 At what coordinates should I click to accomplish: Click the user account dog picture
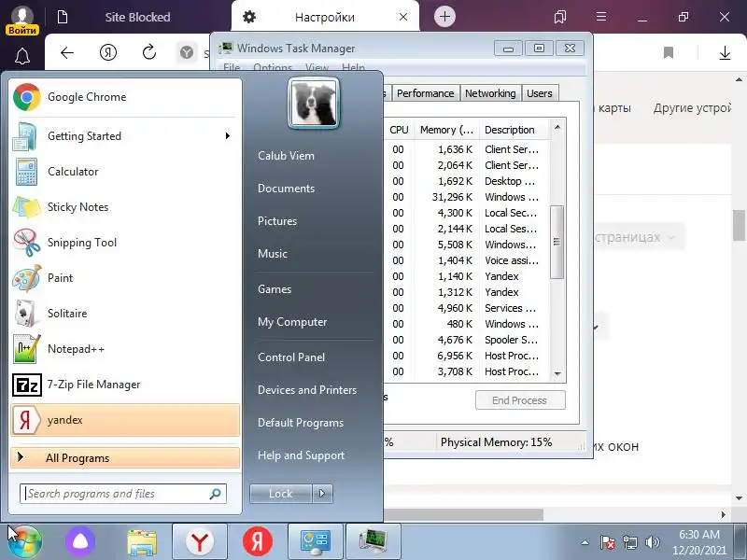(314, 104)
